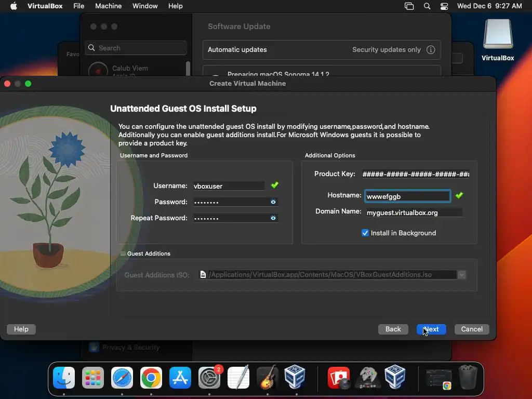532x399 pixels.
Task: Click the Apple ID account in Settings sidebar
Action: pos(130,70)
